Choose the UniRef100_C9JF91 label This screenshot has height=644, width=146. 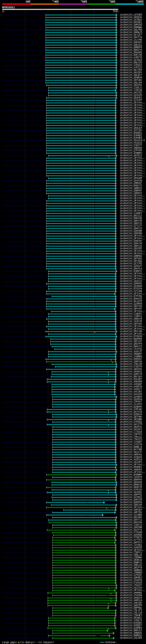click(131, 349)
